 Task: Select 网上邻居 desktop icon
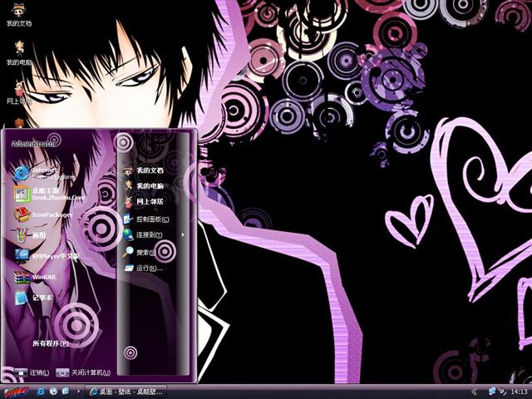click(18, 92)
